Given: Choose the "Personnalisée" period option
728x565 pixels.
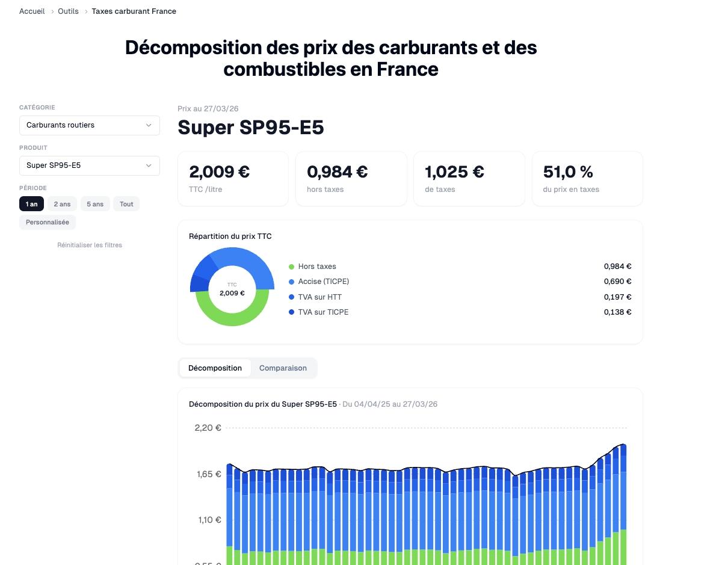Looking at the screenshot, I should click(47, 222).
